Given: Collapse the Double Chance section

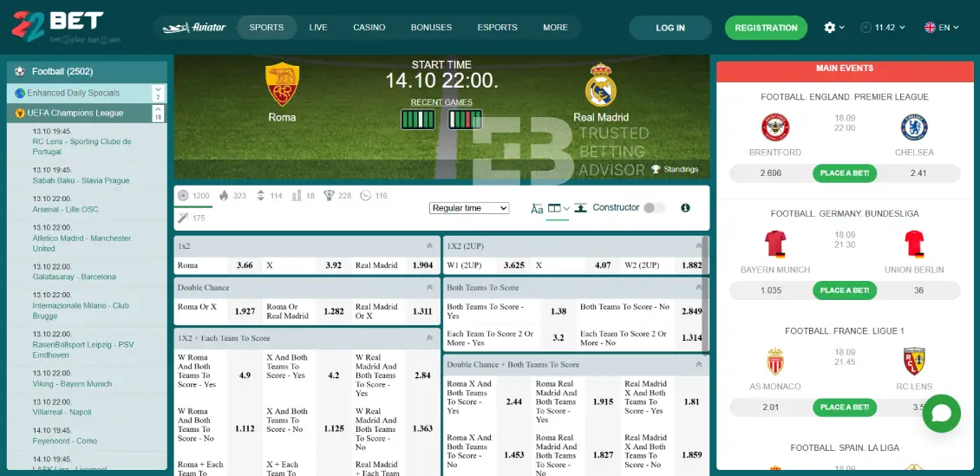Looking at the screenshot, I should coord(429,287).
